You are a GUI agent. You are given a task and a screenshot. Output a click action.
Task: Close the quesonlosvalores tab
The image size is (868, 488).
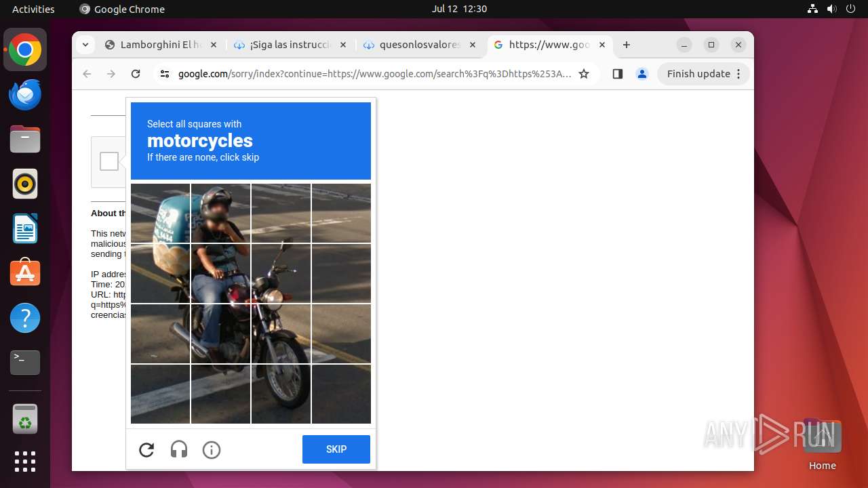(472, 45)
